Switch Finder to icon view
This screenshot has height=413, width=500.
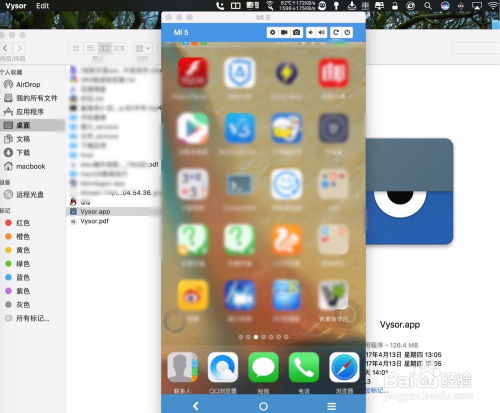(x=76, y=48)
